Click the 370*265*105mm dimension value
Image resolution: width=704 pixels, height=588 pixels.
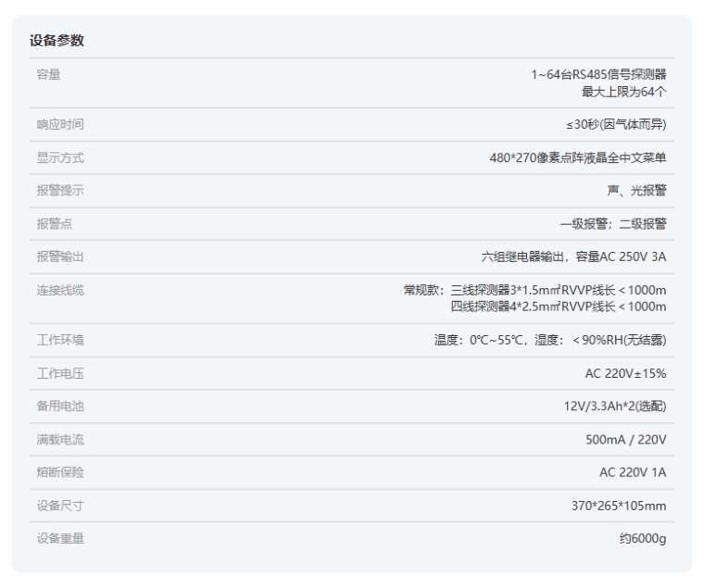click(x=619, y=506)
